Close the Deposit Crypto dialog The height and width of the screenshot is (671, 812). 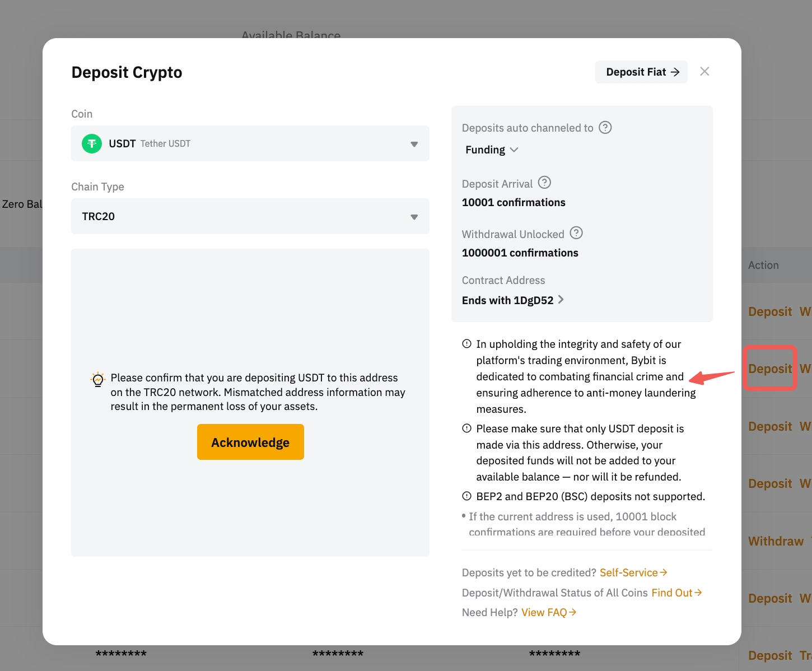pyautogui.click(x=704, y=72)
